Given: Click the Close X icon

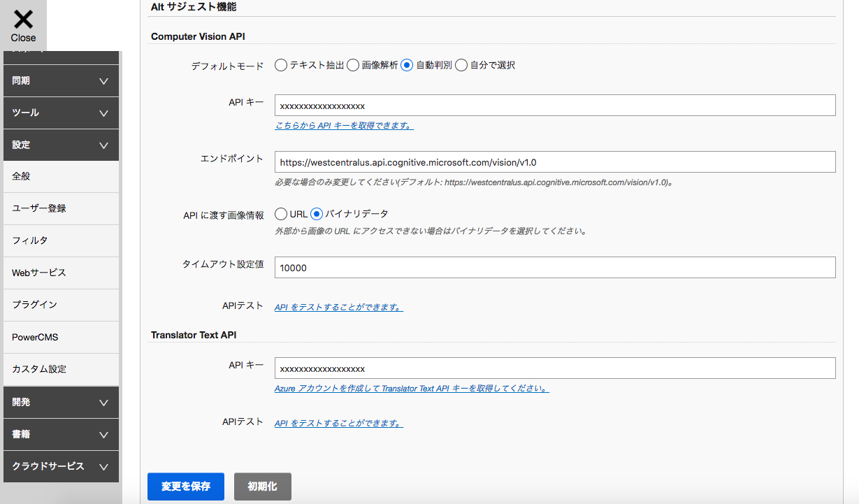Looking at the screenshot, I should [23, 19].
